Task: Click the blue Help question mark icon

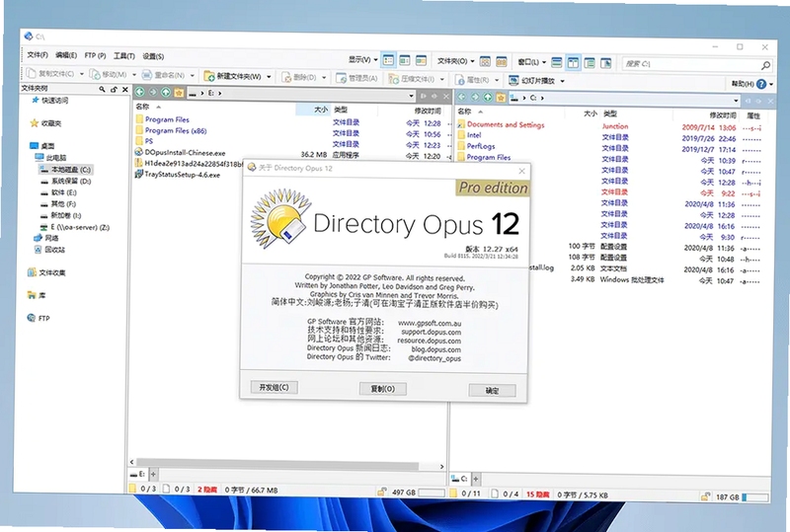Action: point(761,84)
